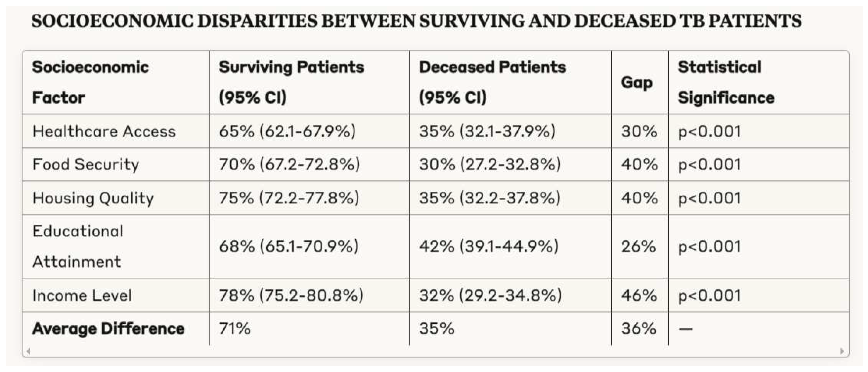The width and height of the screenshot is (868, 372).
Task: Click the 42% (39.1-44.9%) deceased education cell
Action: tap(489, 246)
